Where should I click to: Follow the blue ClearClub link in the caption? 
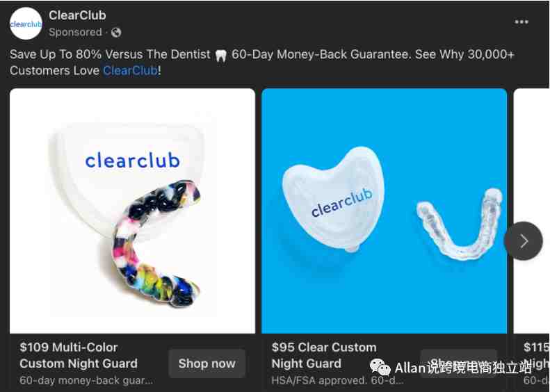point(130,70)
